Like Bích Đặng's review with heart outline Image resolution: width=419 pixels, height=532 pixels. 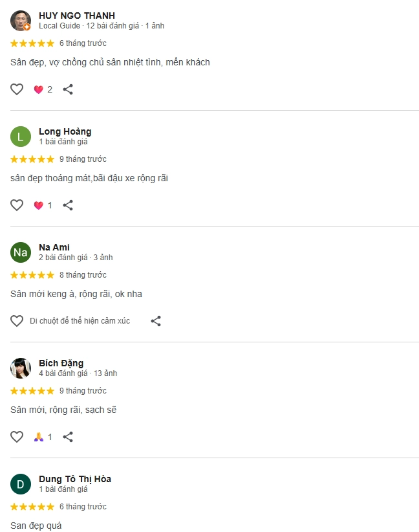(17, 437)
